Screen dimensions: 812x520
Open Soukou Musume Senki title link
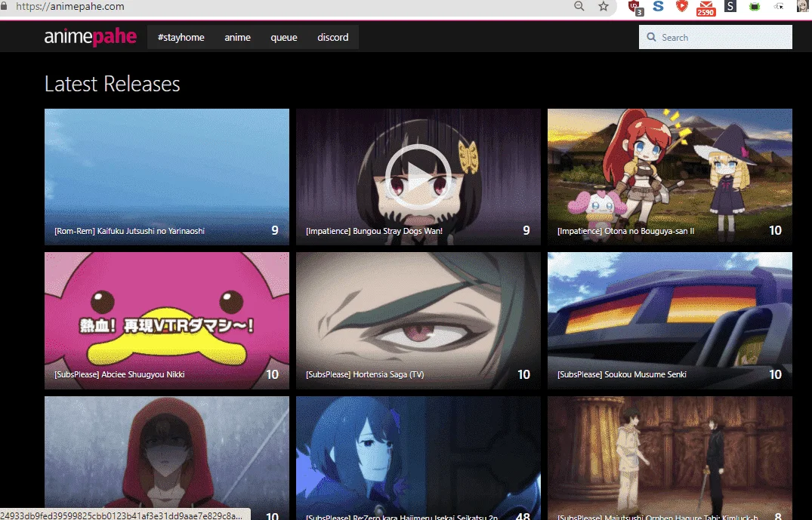tap(622, 374)
